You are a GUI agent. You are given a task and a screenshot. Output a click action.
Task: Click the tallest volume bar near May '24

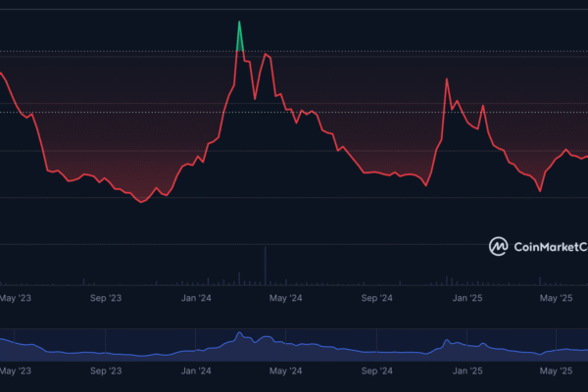coord(265,265)
